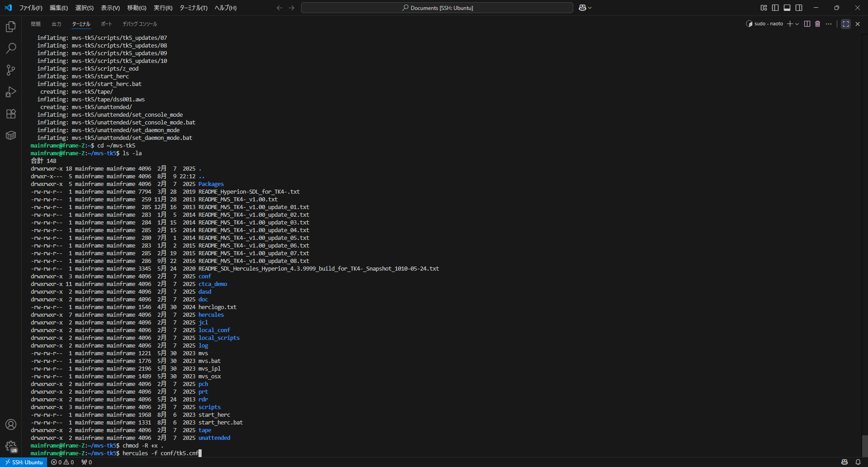Switch to the デバッグ コンソール tab
Image resolution: width=868 pixels, height=467 pixels.
coord(140,24)
